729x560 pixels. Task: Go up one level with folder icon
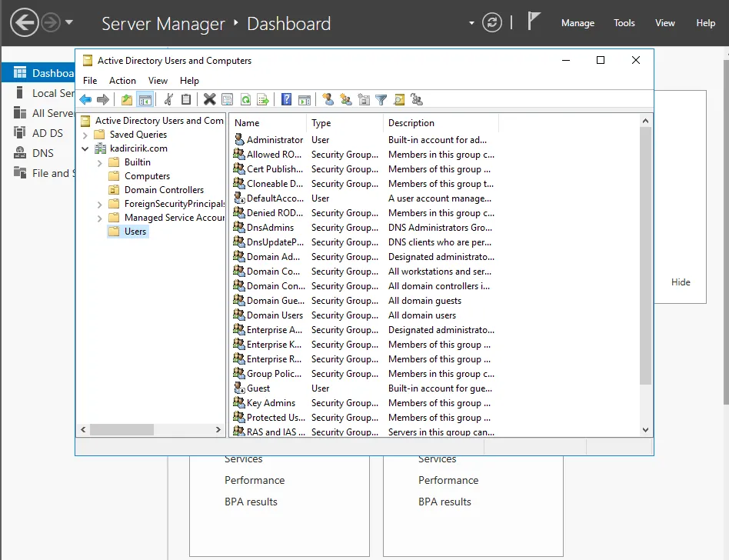[126, 99]
